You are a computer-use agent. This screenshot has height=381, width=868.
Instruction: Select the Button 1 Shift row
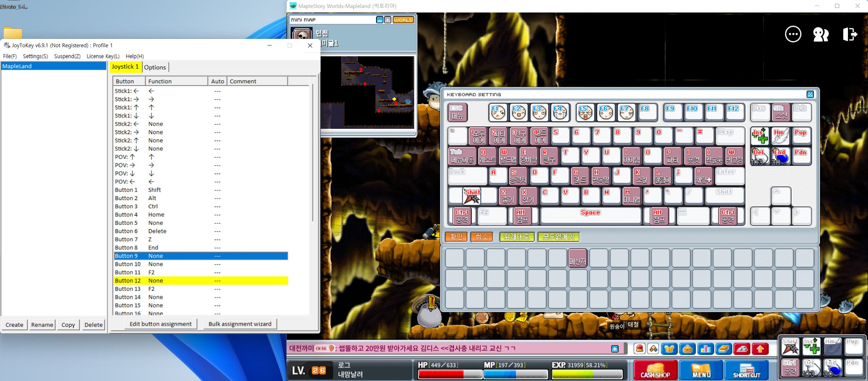click(201, 190)
